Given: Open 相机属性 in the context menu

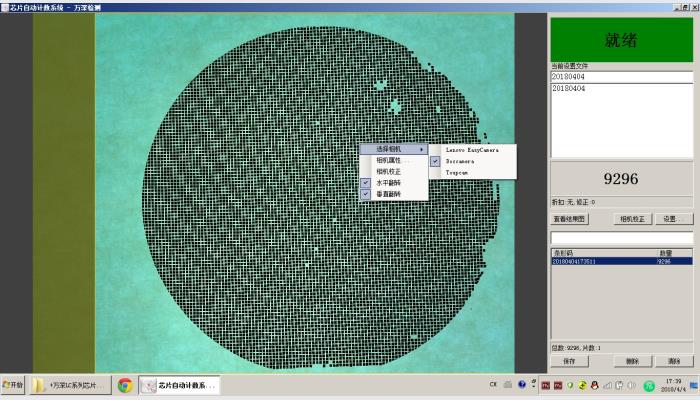Looking at the screenshot, I should click(388, 160).
